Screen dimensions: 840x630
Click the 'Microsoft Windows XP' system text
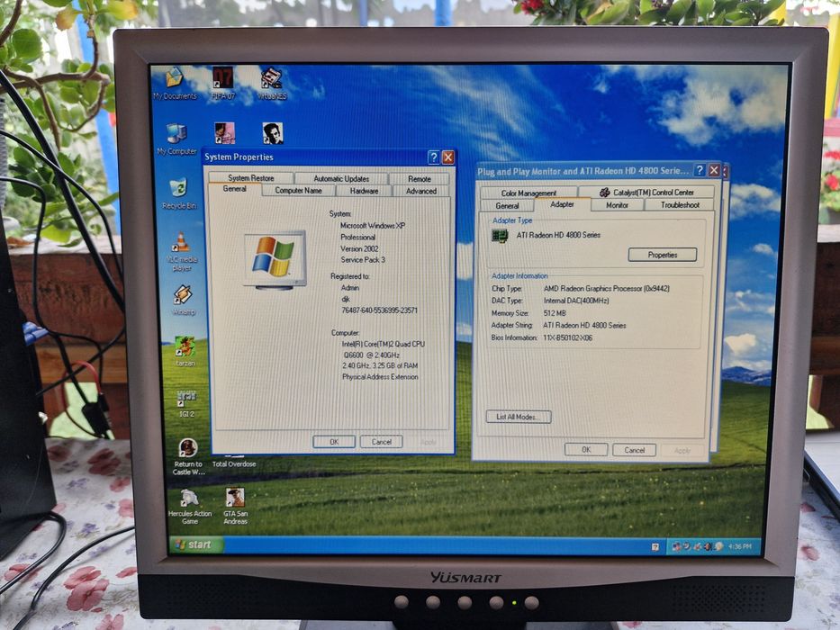click(373, 226)
